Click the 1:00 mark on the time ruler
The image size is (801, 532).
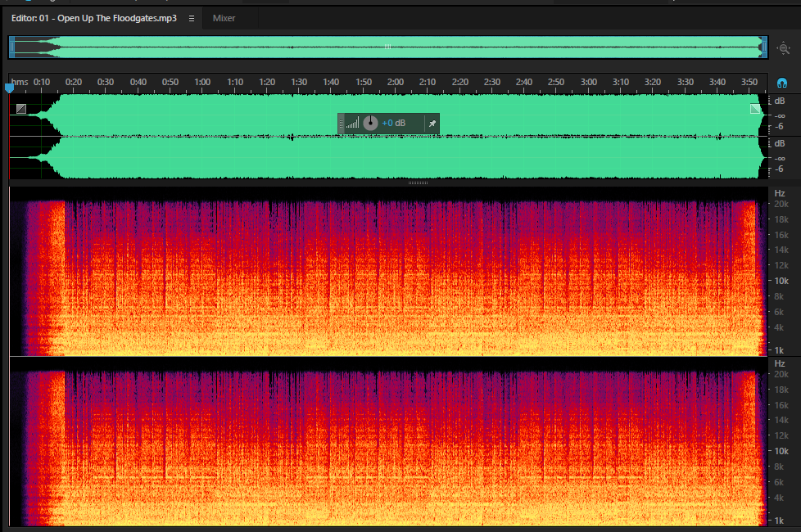[x=202, y=82]
